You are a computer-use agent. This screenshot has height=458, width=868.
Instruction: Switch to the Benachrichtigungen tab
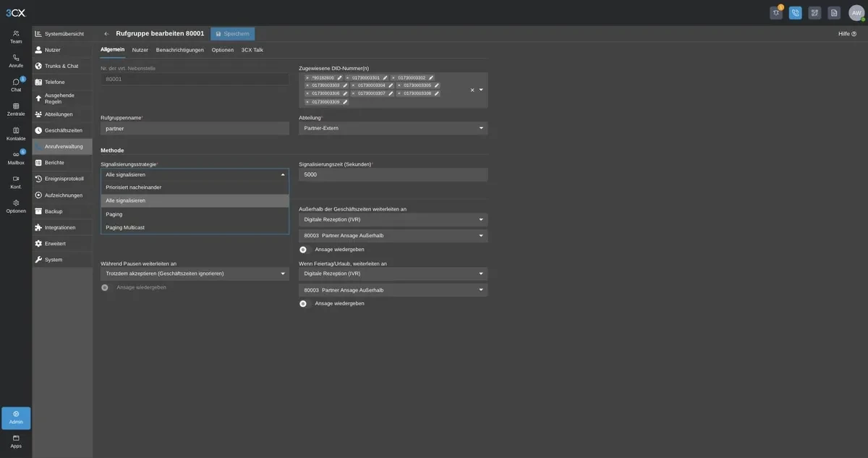click(x=180, y=50)
